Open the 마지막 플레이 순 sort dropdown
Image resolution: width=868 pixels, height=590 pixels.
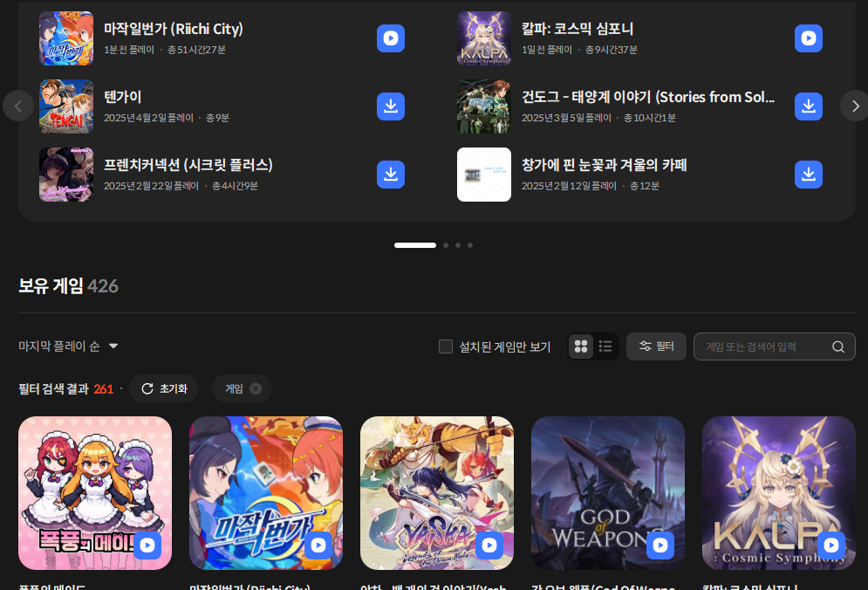[68, 346]
